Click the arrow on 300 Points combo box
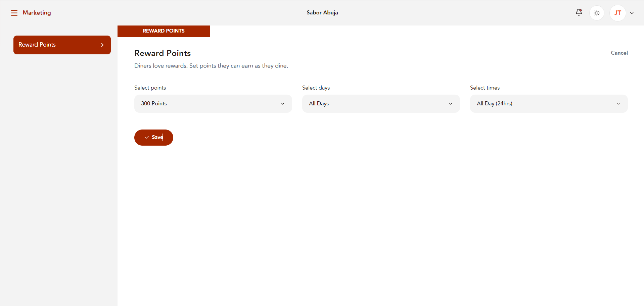The image size is (644, 306). (x=283, y=104)
